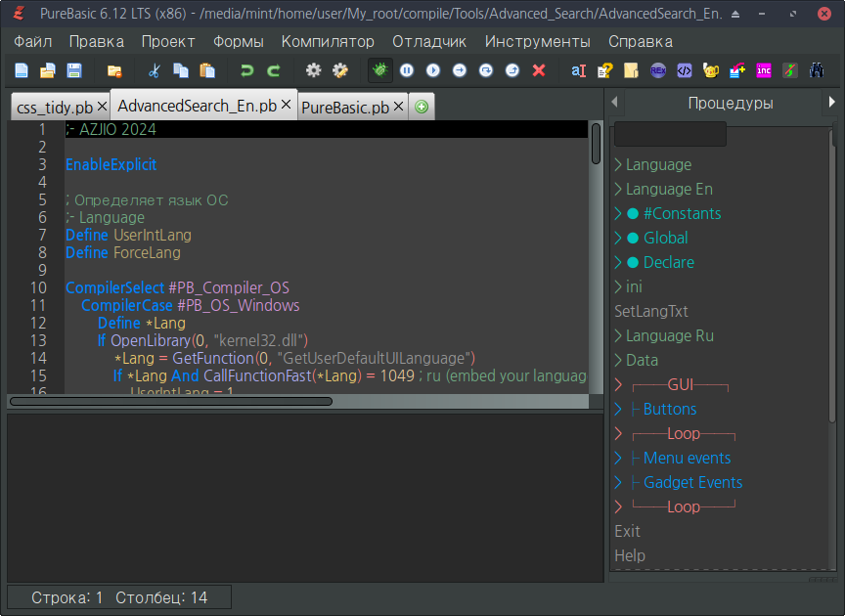Kill the program with the red X icon

(x=539, y=70)
